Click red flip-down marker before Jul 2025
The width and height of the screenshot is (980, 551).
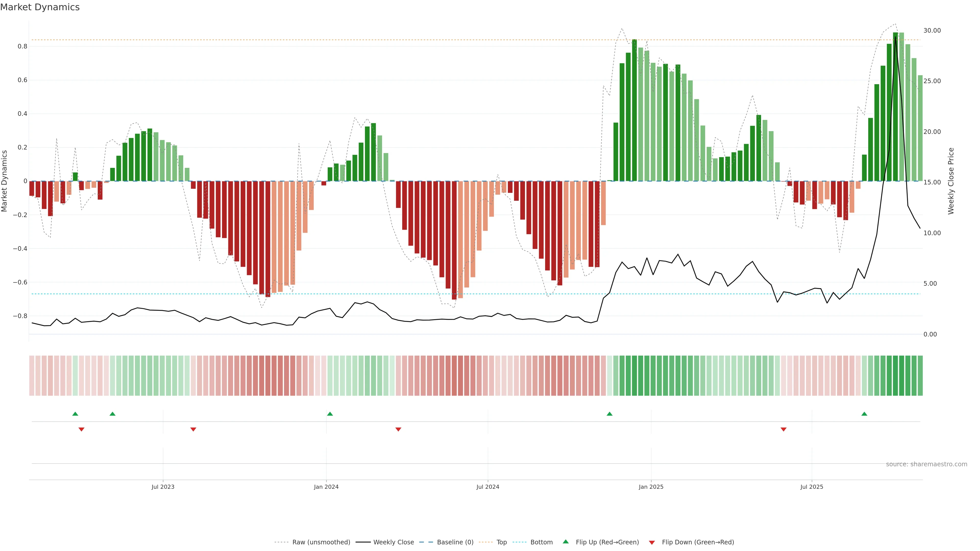pyautogui.click(x=784, y=429)
